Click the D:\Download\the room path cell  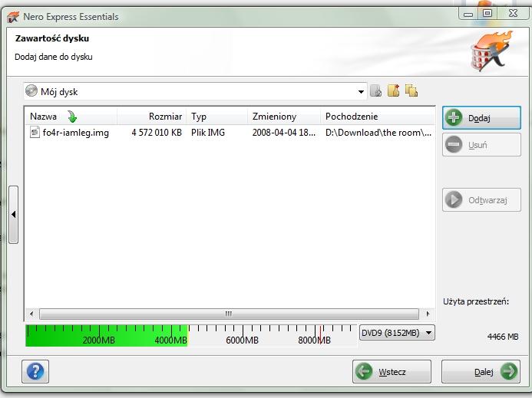coord(378,132)
